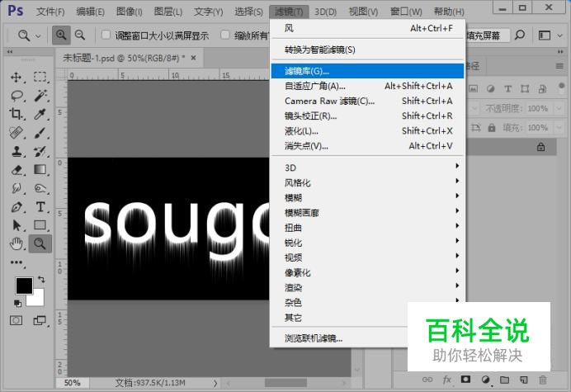Select the Gradient tool
571x392 pixels.
40,170
